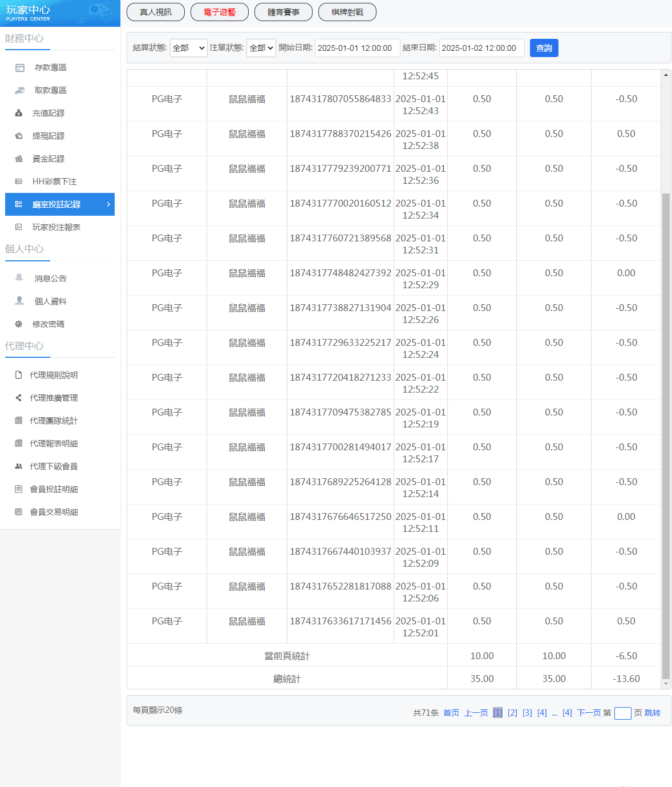Click the recharge record money bag icon
The height and width of the screenshot is (787, 672).
(x=19, y=113)
